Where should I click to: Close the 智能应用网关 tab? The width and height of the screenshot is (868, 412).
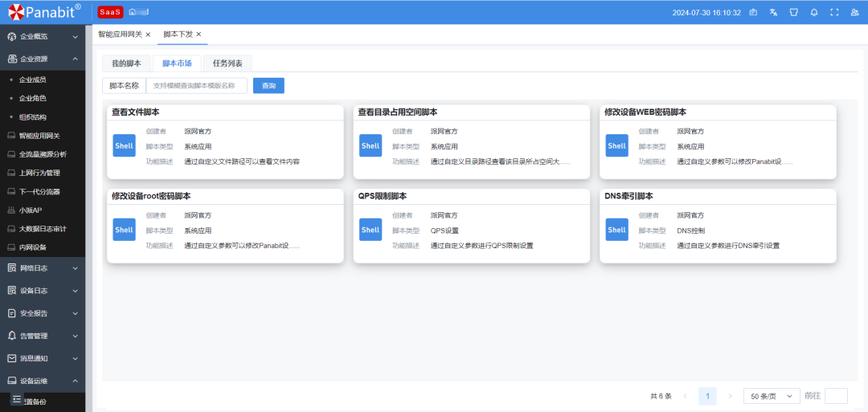pyautogui.click(x=148, y=35)
